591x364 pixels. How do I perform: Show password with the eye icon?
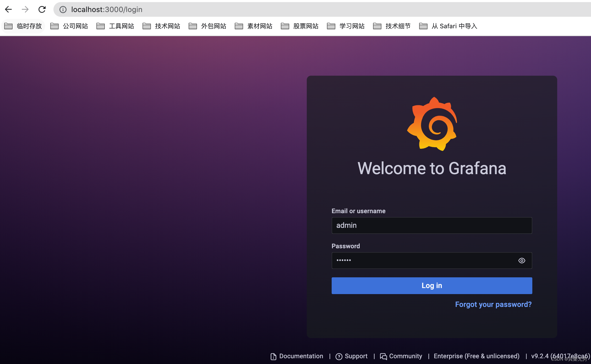pyautogui.click(x=522, y=261)
